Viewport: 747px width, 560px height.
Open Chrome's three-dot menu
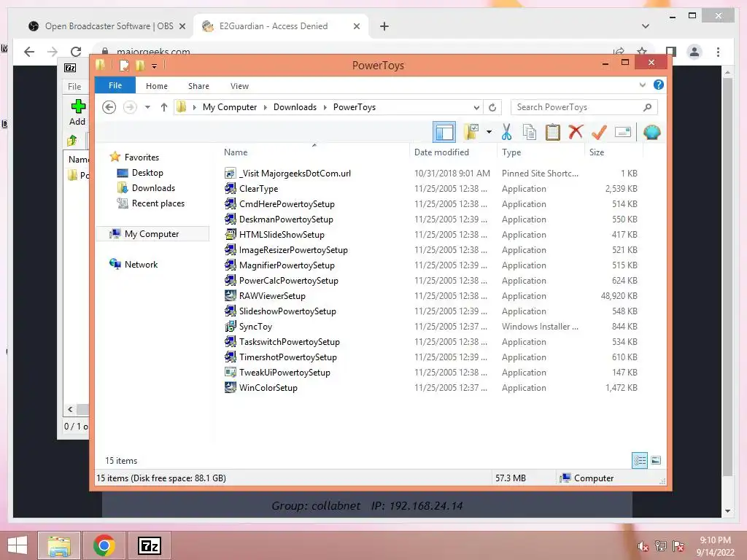[718, 52]
